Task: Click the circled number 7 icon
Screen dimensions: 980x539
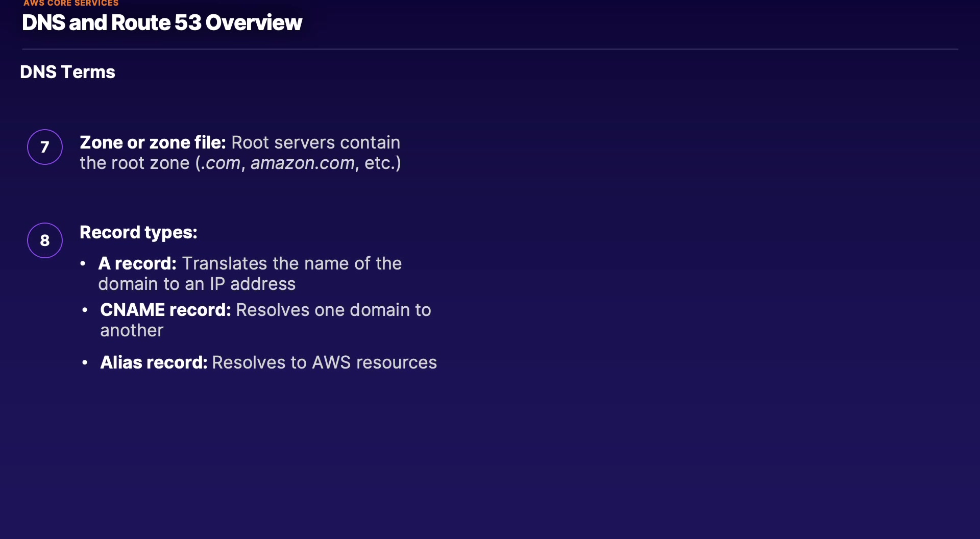Action: 45,147
